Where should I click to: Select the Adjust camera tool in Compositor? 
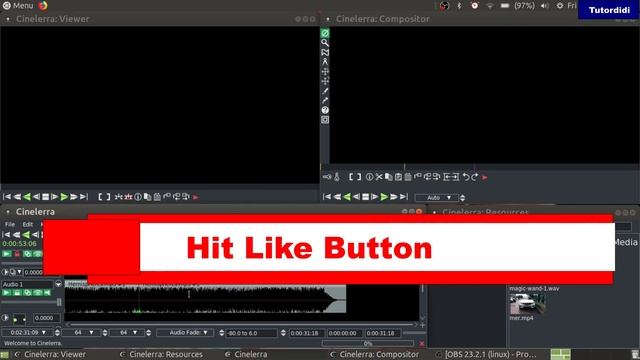[x=325, y=72]
